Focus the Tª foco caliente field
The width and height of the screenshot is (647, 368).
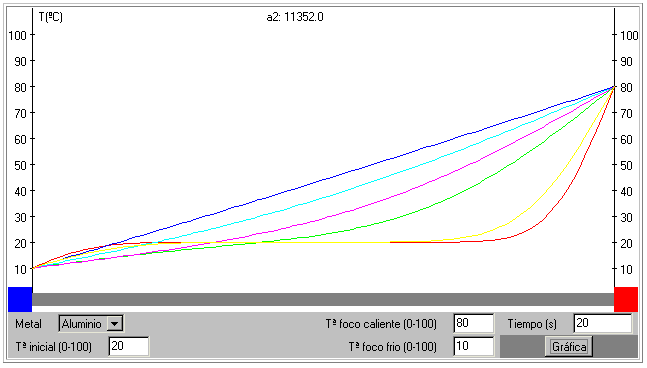(x=473, y=323)
